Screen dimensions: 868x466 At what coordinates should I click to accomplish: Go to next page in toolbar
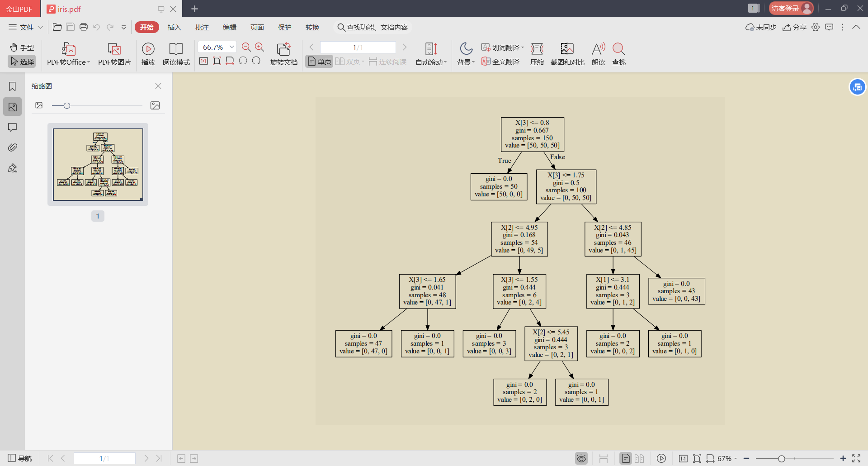(x=405, y=47)
